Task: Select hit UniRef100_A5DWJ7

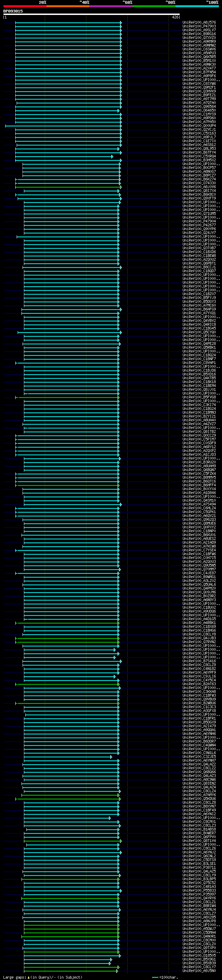Action: 199,929
